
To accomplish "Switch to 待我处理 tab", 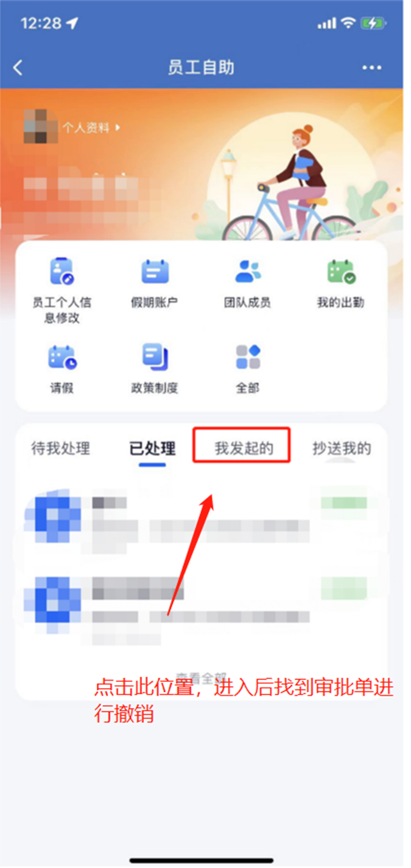I will (61, 449).
